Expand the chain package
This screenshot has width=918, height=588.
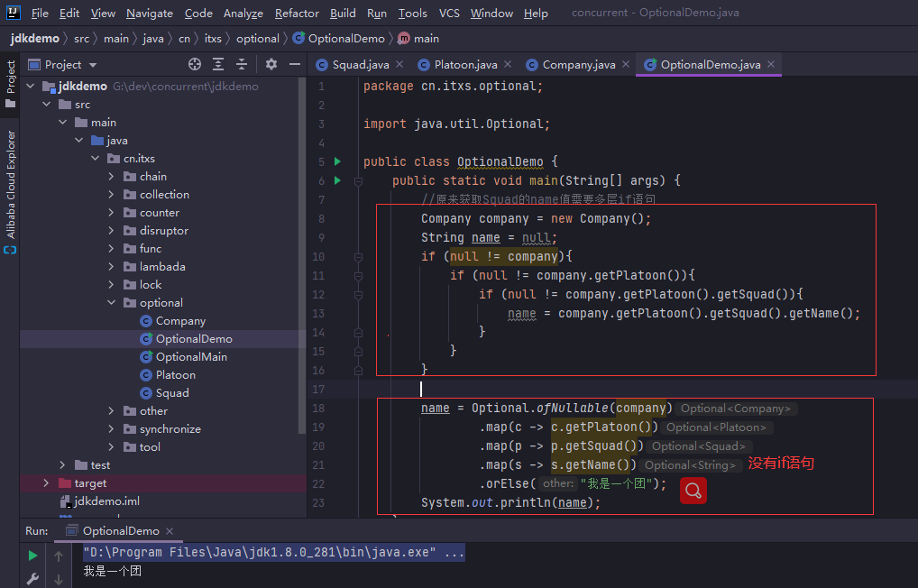[111, 176]
